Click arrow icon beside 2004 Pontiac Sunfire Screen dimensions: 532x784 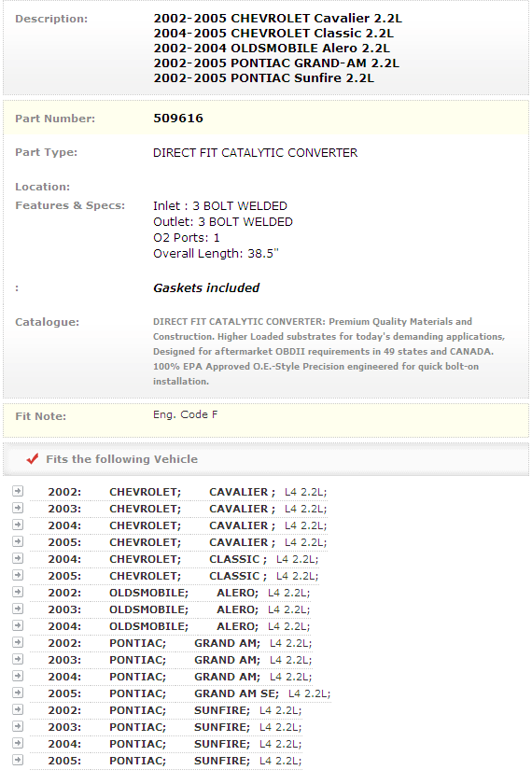(x=18, y=743)
